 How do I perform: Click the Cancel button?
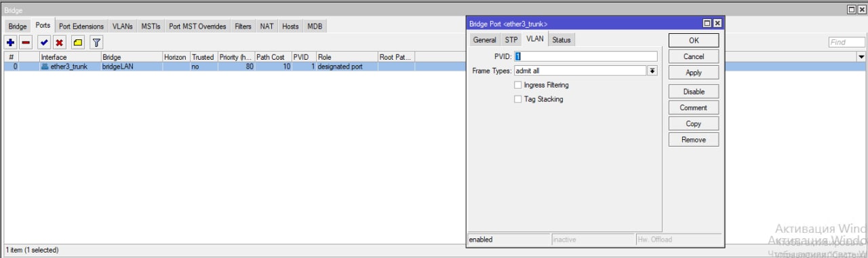pyautogui.click(x=694, y=56)
